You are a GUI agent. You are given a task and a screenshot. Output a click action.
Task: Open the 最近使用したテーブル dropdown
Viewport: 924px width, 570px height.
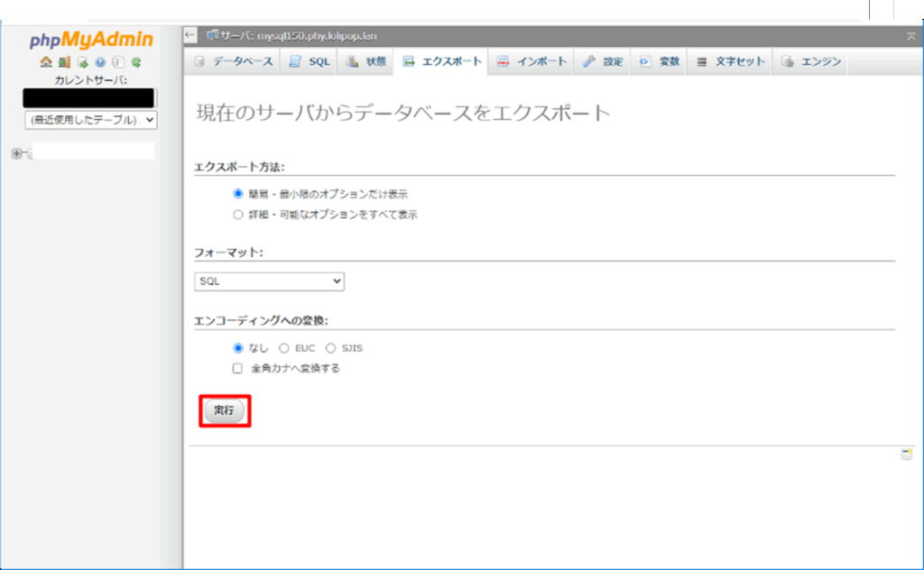(x=91, y=119)
